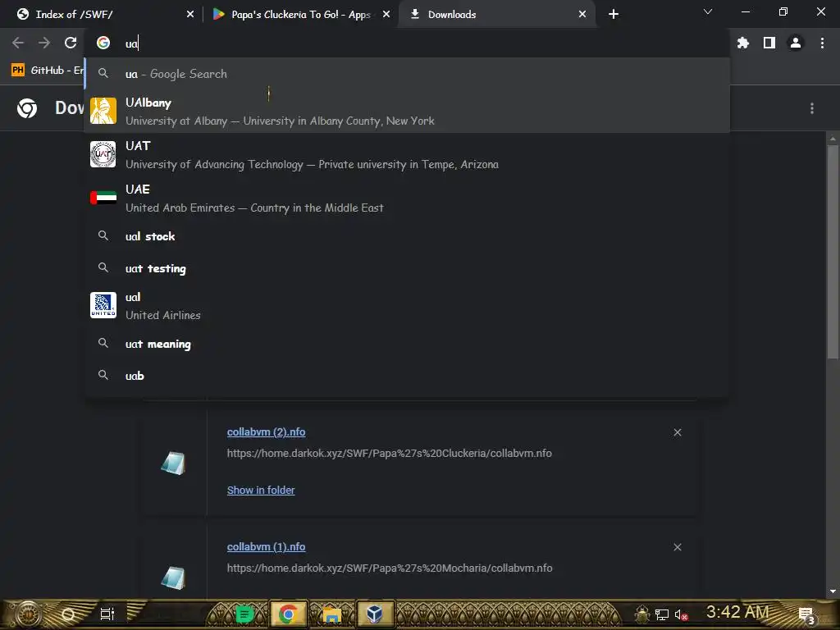Open VirtualBox from the taskbar

(x=374, y=614)
